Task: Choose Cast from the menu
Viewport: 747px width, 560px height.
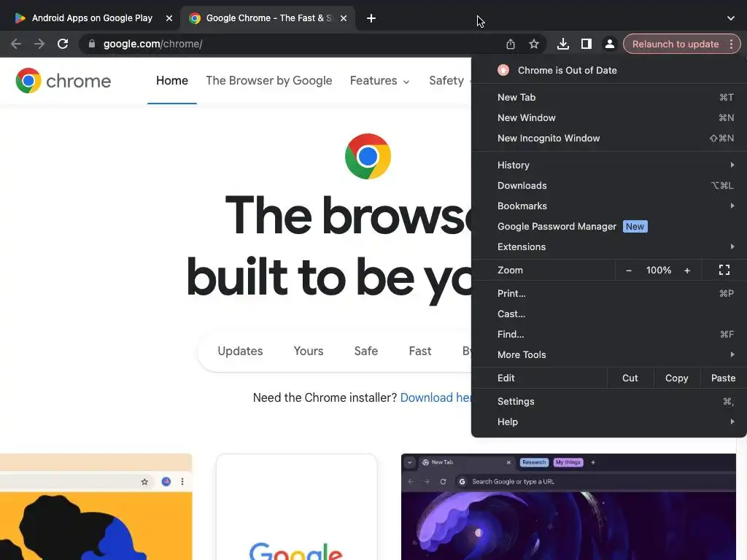Action: click(609, 314)
